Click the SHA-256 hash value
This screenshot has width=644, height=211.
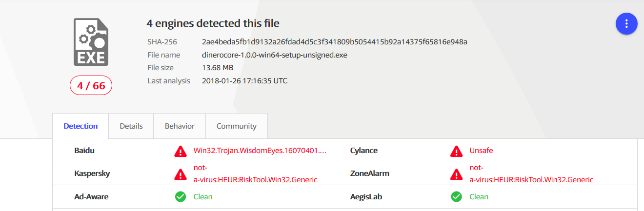click(x=335, y=42)
